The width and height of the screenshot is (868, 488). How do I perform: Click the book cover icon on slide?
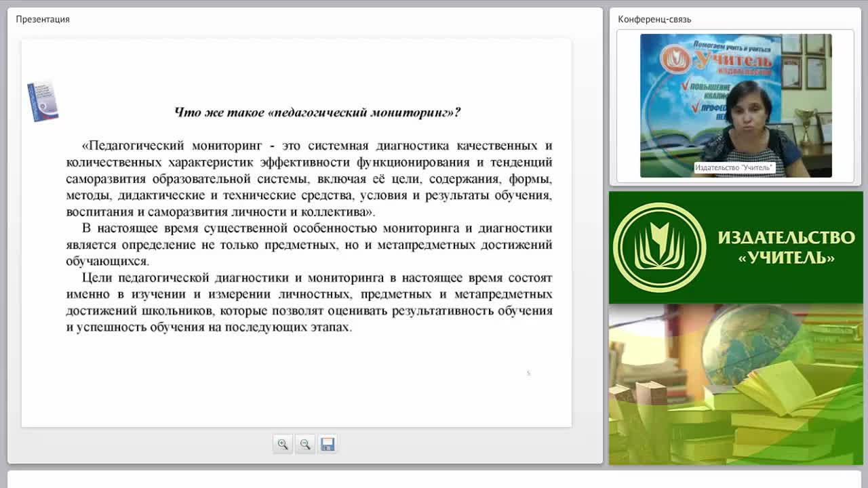42,102
